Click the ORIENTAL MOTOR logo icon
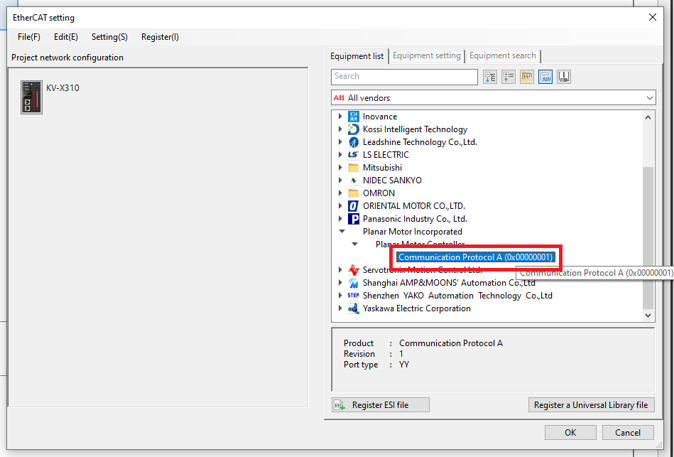Image resolution: width=674 pixels, height=457 pixels. click(x=353, y=206)
